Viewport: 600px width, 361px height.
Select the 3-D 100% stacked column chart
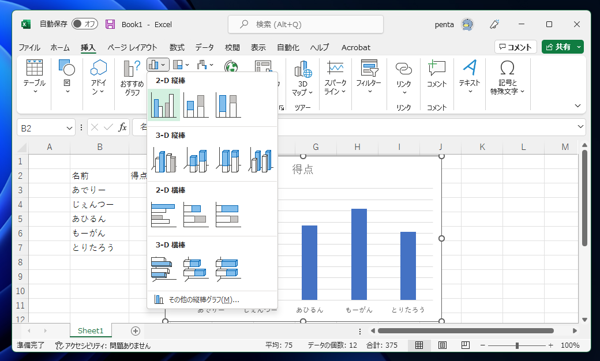pos(228,160)
